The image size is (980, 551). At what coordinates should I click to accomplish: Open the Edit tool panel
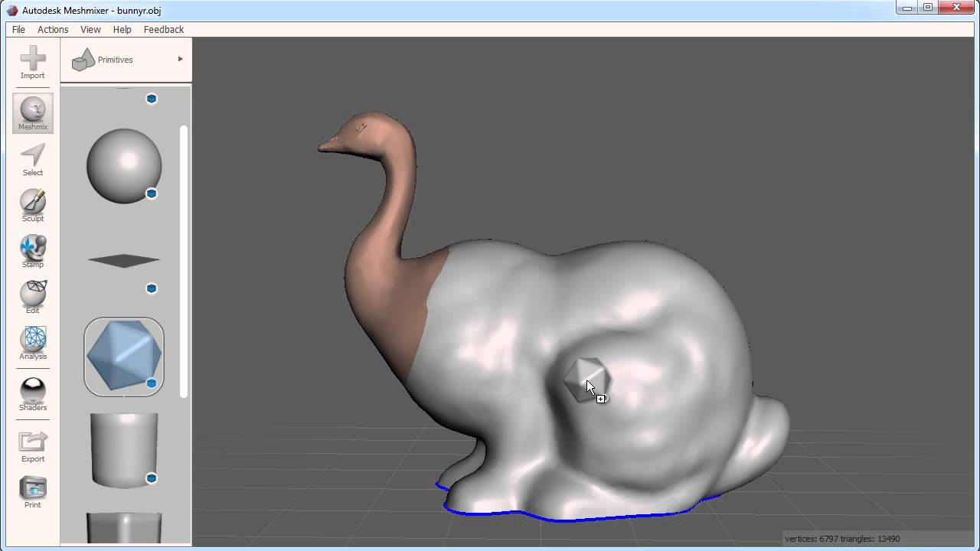tap(33, 298)
